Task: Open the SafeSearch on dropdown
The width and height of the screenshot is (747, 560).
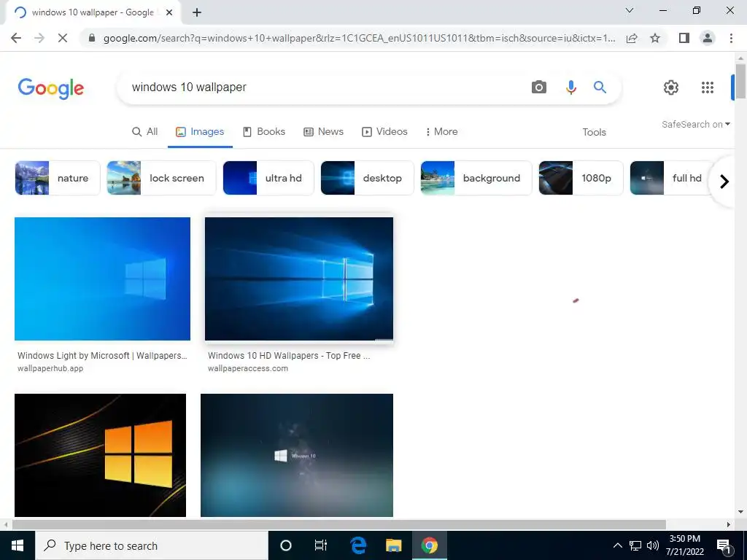Action: click(695, 124)
